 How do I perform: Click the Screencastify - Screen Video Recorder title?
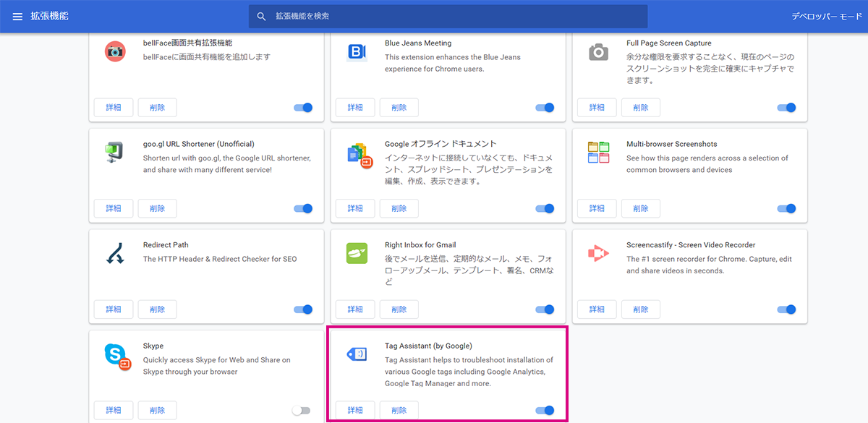691,244
